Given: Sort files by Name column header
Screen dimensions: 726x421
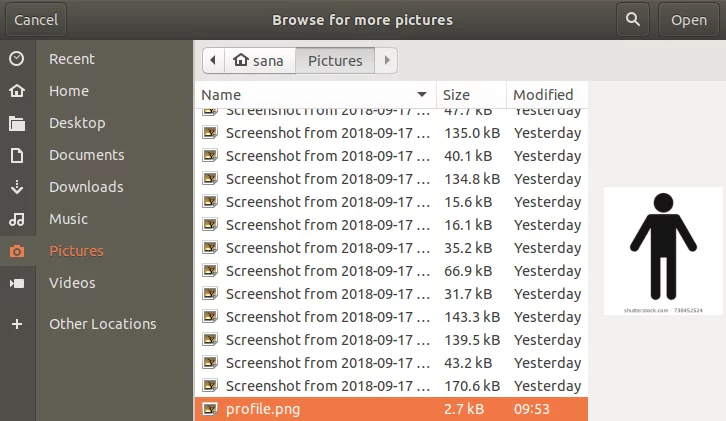Looking at the screenshot, I should point(315,95).
